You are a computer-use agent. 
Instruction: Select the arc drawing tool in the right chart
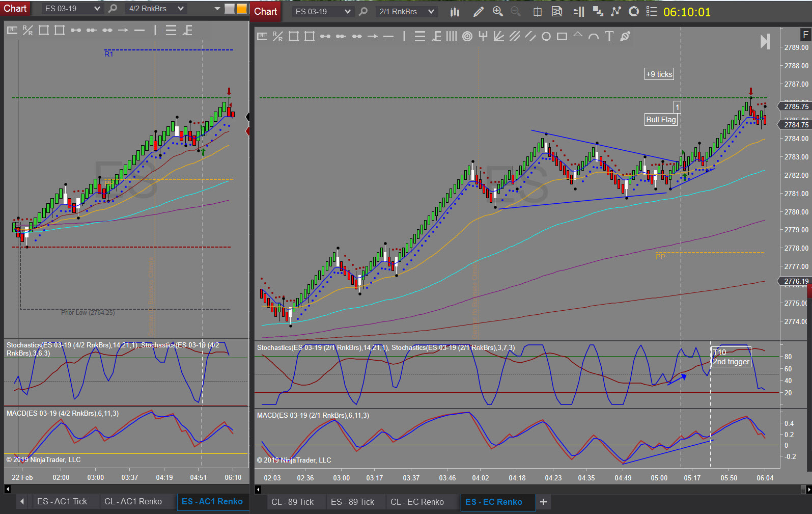click(x=594, y=36)
